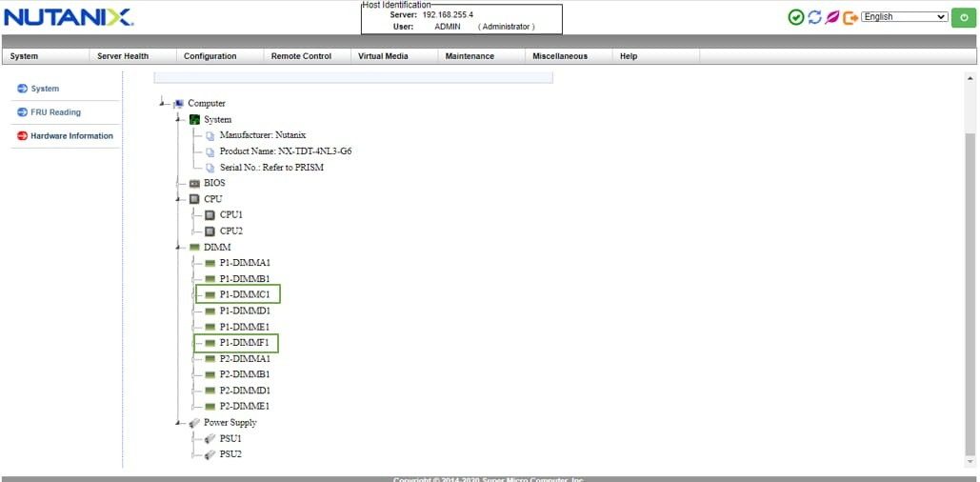The width and height of the screenshot is (980, 482).
Task: Click the CPU group icon
Action: point(194,199)
